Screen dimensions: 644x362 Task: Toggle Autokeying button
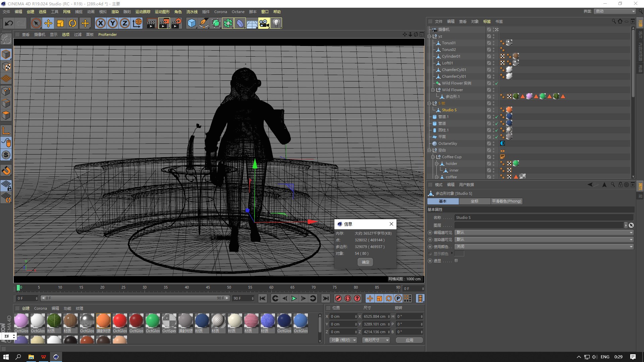tap(348, 298)
